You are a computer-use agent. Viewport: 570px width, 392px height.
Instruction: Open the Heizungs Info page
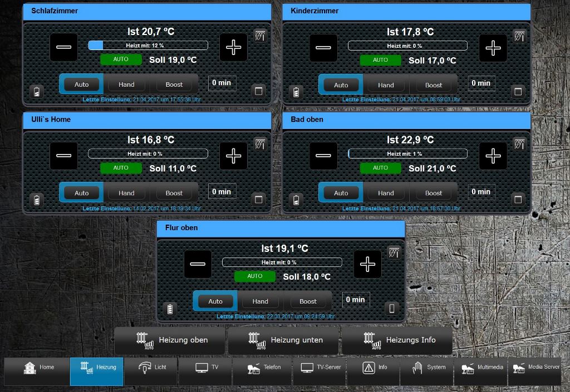(x=397, y=340)
